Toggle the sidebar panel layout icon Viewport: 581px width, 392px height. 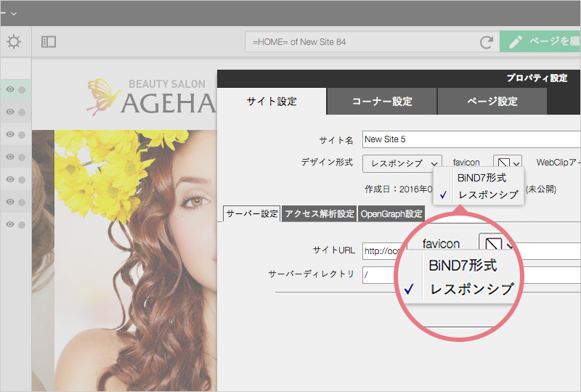tap(49, 42)
